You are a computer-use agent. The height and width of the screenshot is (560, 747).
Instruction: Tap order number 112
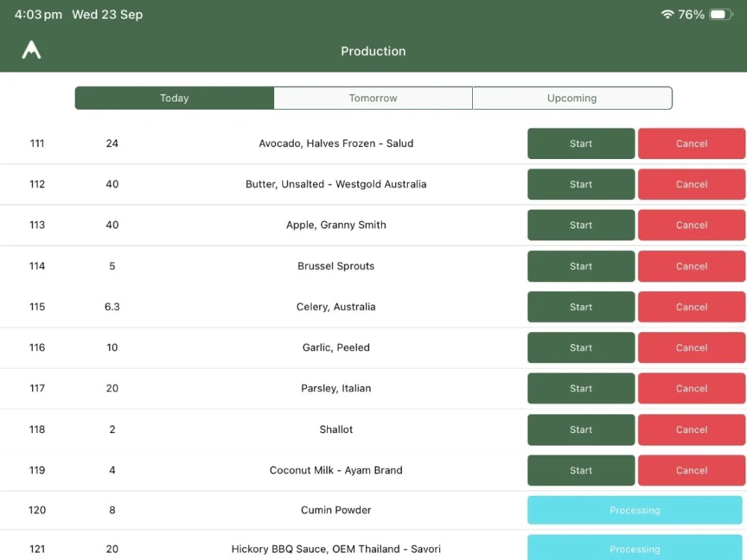click(37, 184)
